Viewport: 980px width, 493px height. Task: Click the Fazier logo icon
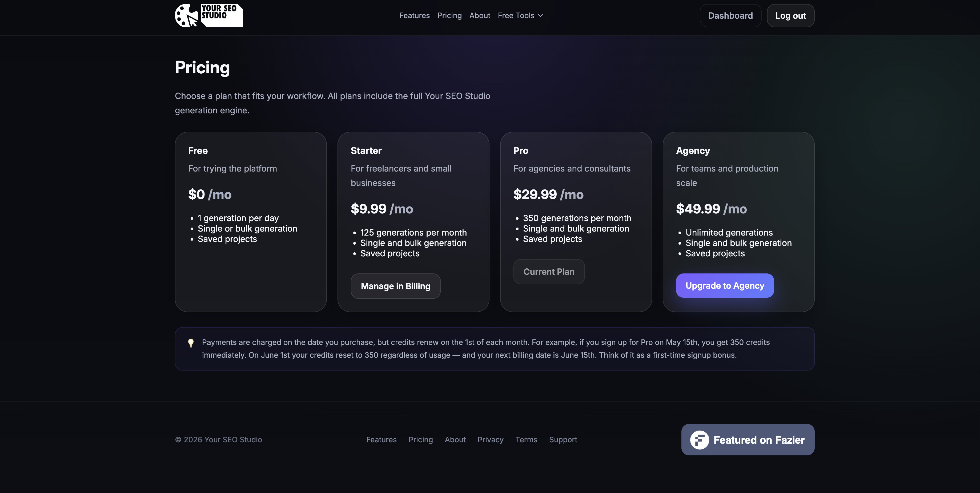(x=699, y=440)
